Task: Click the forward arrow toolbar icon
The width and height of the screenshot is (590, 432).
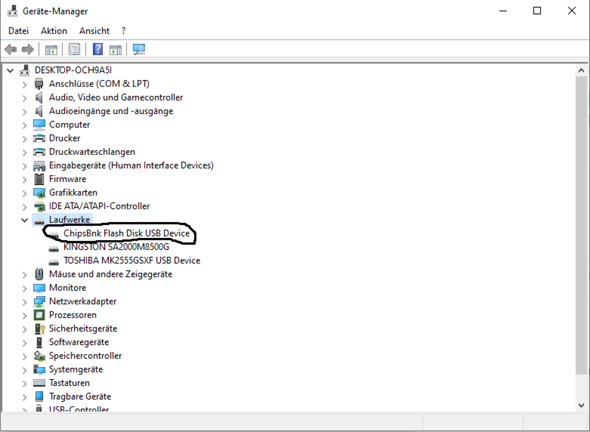Action: tap(28, 49)
